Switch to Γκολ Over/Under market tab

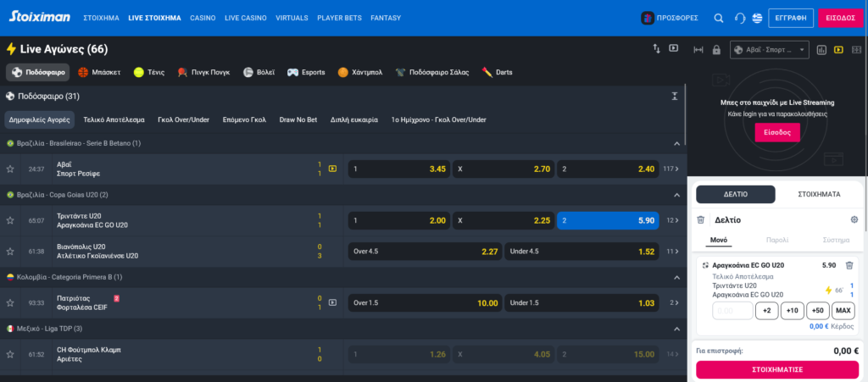coord(184,119)
